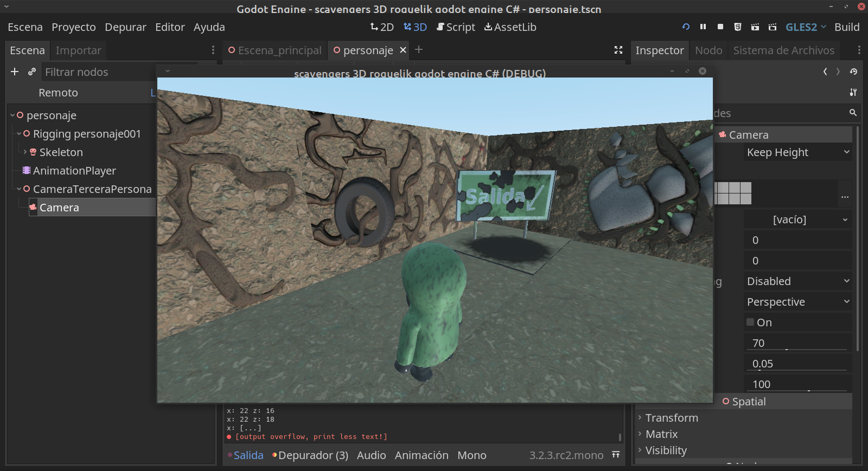Play custom scene icon
The height and width of the screenshot is (471, 868).
(773, 27)
